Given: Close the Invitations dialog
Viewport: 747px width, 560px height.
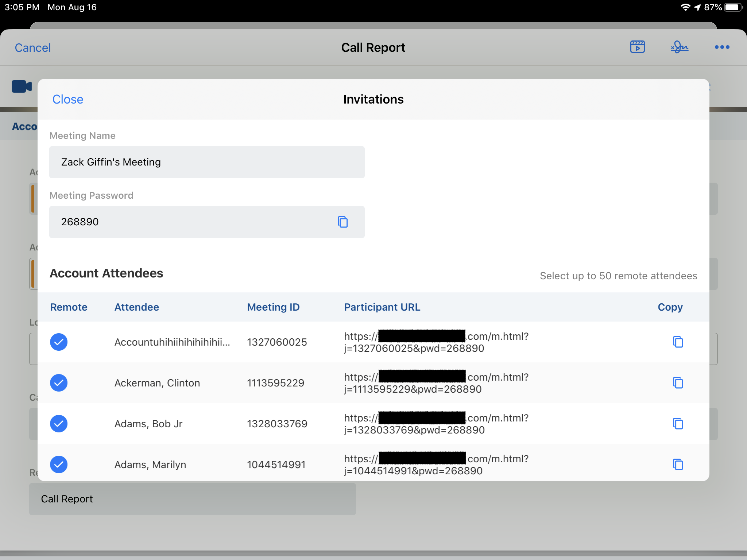Looking at the screenshot, I should 68,99.
